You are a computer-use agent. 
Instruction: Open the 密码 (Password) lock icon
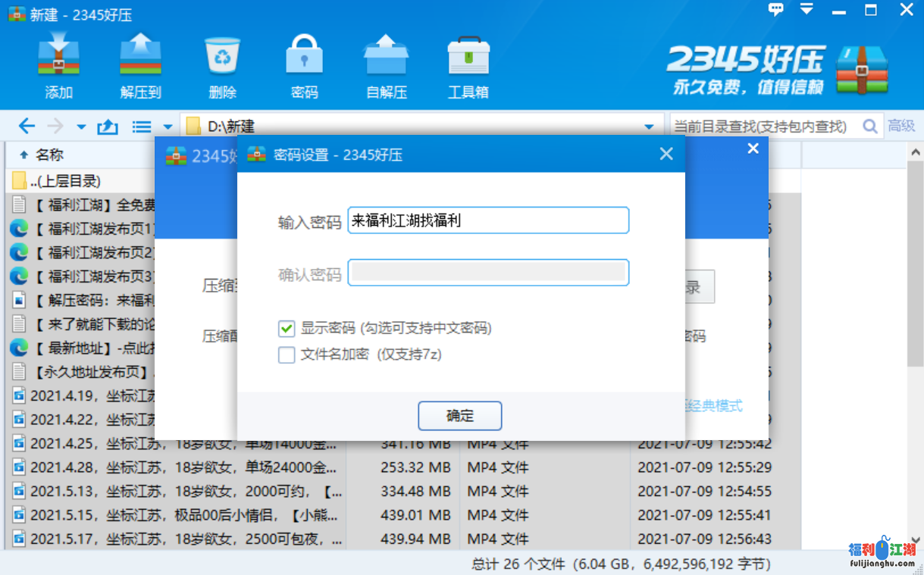pyautogui.click(x=304, y=58)
